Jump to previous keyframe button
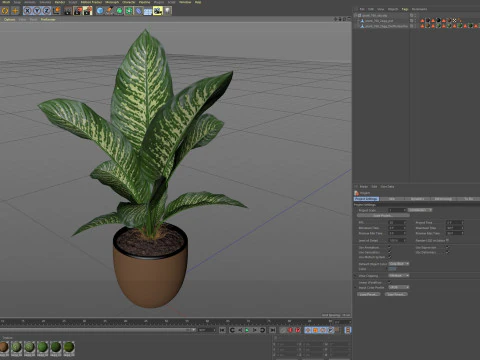480x360 pixels. tap(232, 330)
